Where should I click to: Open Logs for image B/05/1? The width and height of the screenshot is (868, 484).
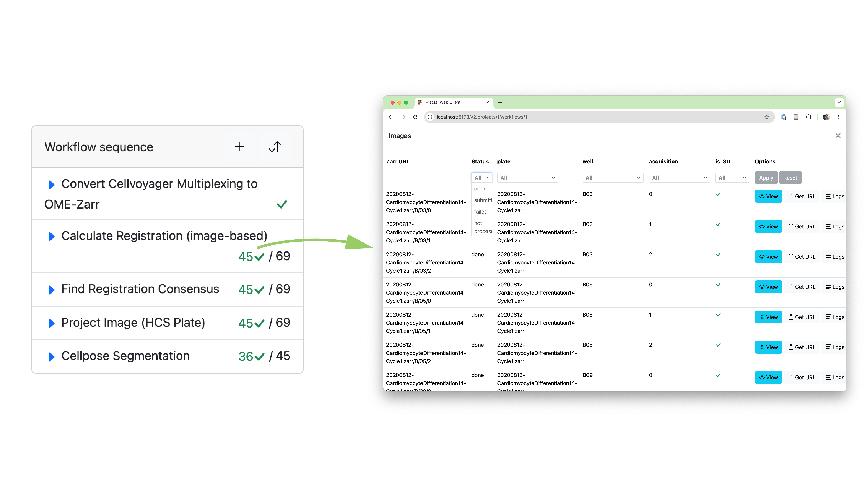[x=834, y=317]
